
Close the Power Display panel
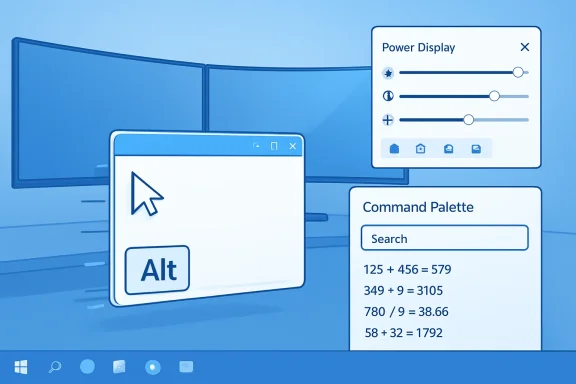(525, 47)
